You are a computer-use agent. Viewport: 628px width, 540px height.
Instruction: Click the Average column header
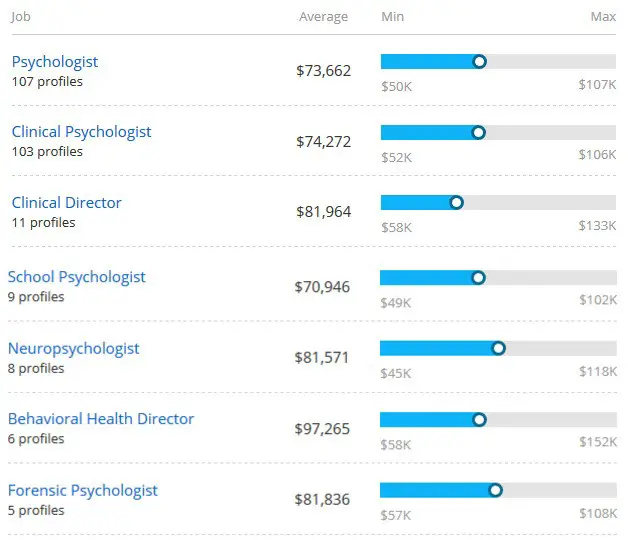pyautogui.click(x=323, y=17)
